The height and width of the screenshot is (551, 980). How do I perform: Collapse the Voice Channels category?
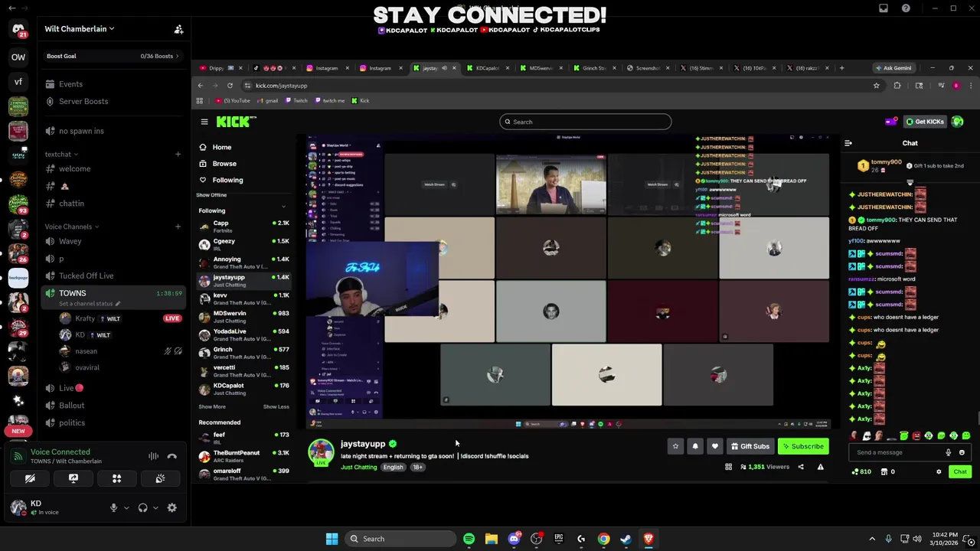(71, 227)
